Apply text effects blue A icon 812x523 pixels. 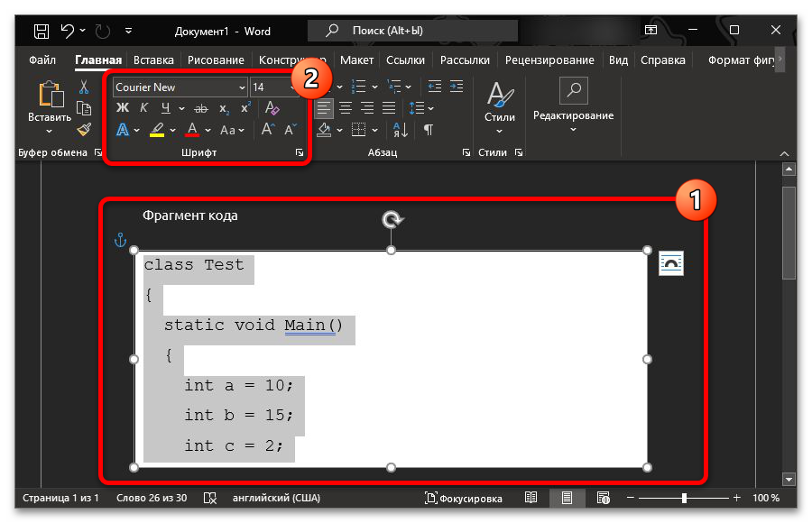[x=123, y=130]
